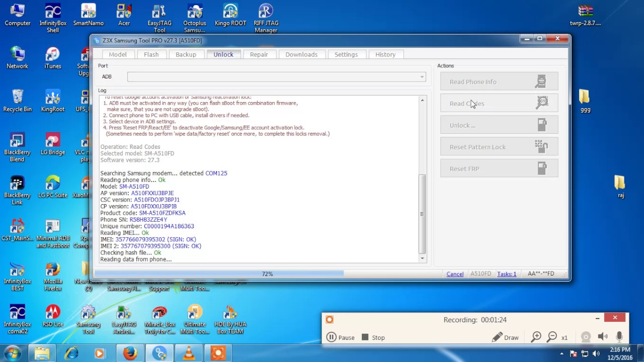This screenshot has width=644, height=362.
Task: Launch iTunes from the desktop
Action: coord(53,58)
